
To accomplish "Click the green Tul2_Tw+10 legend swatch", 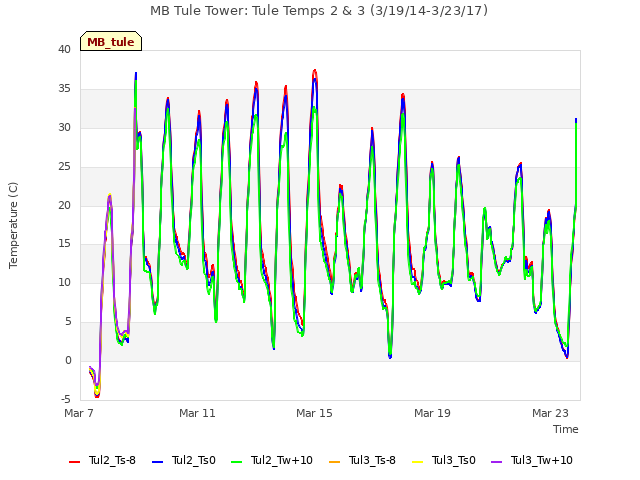I will coord(236,462).
